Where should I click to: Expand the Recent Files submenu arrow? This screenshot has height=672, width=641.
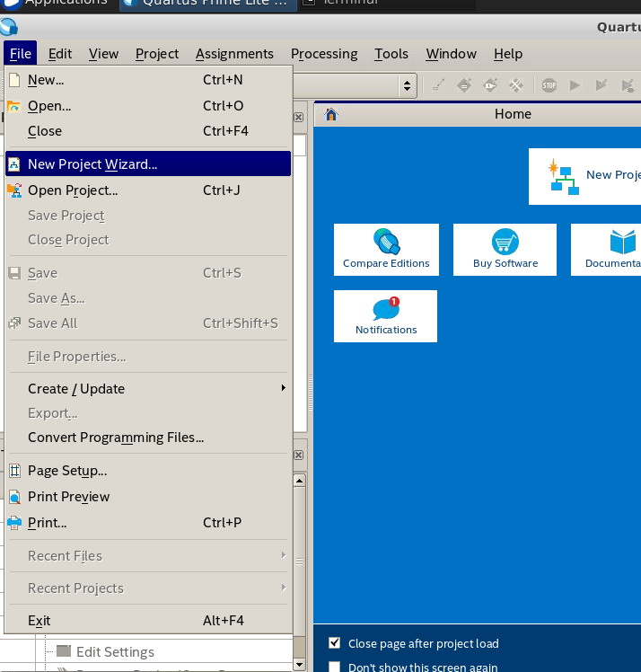pos(283,555)
